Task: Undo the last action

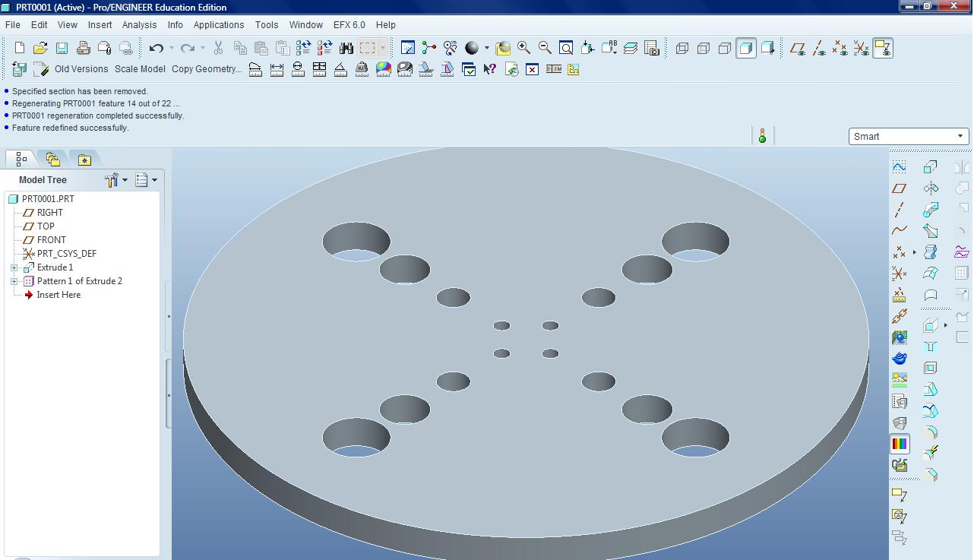Action: 157,48
